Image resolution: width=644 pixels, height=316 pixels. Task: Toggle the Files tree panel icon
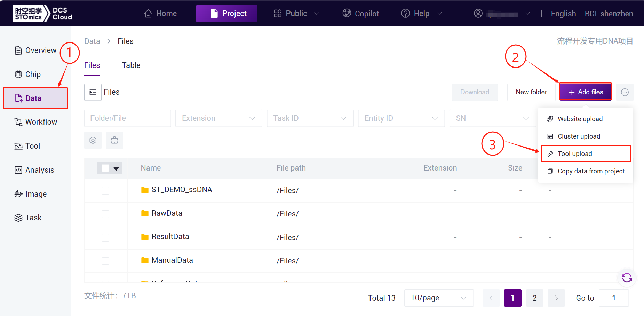click(x=93, y=92)
